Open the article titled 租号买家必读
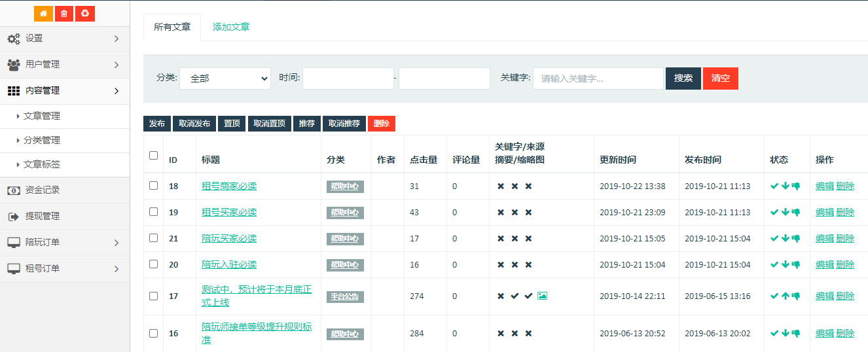868x352 pixels. pos(229,212)
